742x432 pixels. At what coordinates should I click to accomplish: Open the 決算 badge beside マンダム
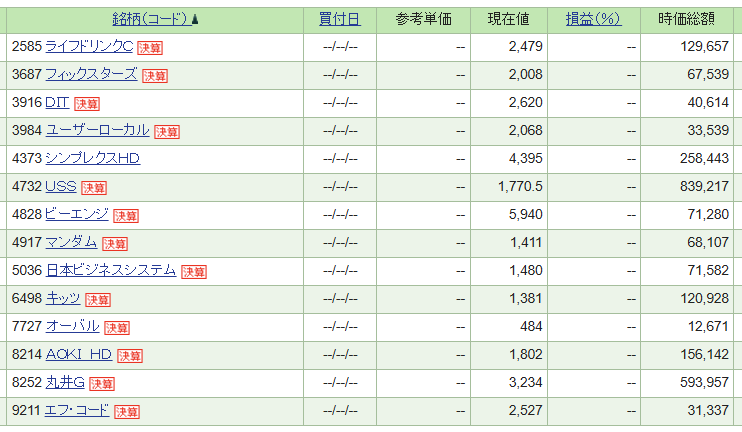tap(115, 244)
